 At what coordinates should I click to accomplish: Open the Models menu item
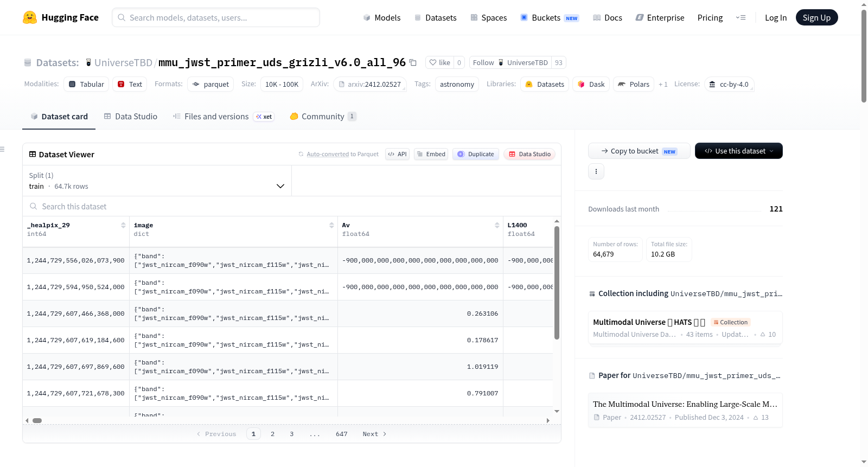pos(381,17)
